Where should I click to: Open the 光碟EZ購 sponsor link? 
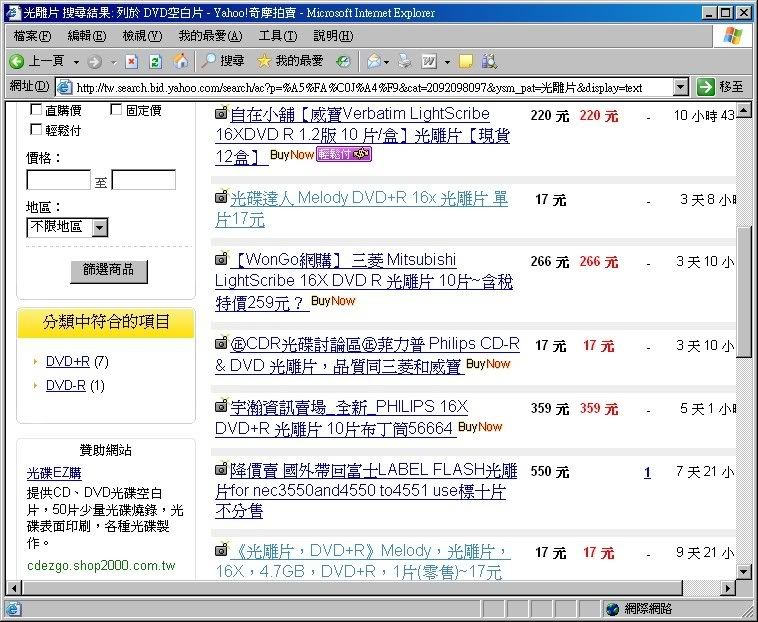(x=54, y=473)
